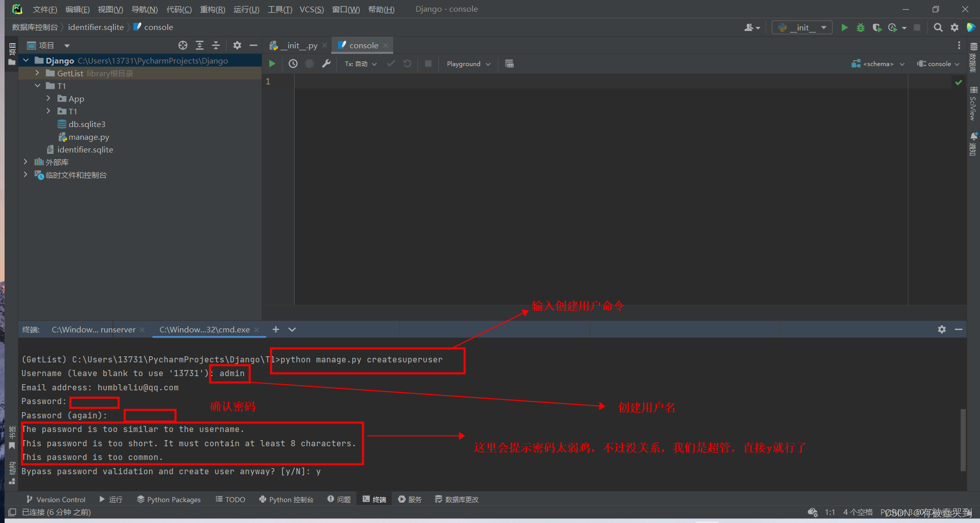Hide the terminal panel
Screen dimensions: 980x523
[x=959, y=329]
